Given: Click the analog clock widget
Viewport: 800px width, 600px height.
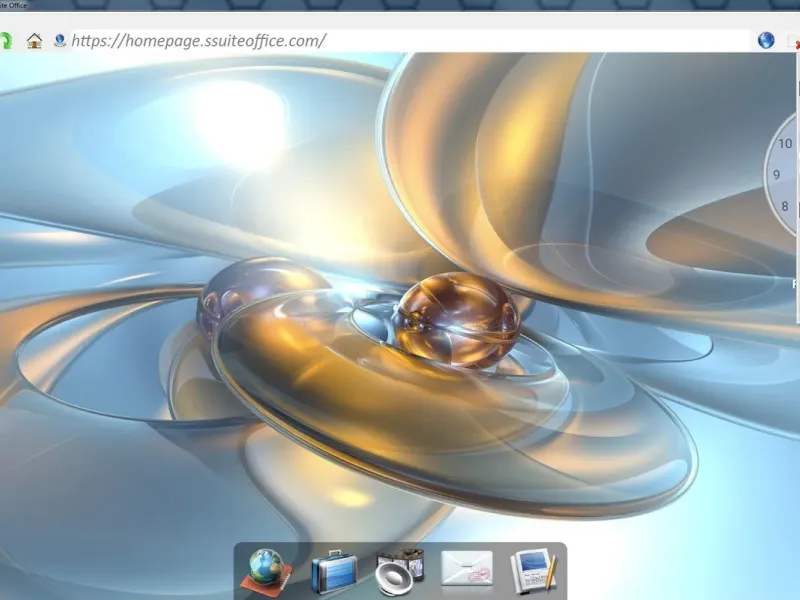Looking at the screenshot, I should pyautogui.click(x=782, y=175).
